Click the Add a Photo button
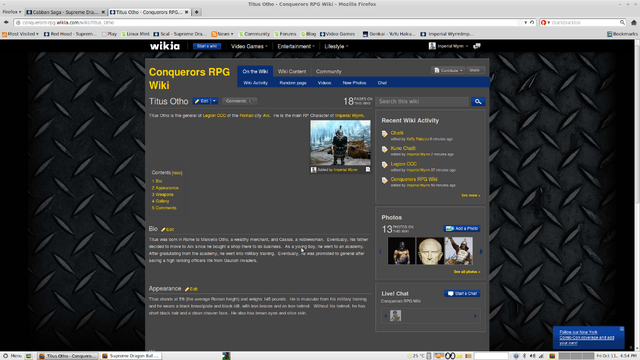 tap(462, 229)
